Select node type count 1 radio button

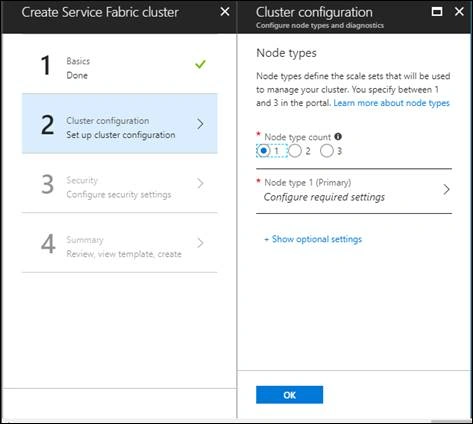(263, 151)
